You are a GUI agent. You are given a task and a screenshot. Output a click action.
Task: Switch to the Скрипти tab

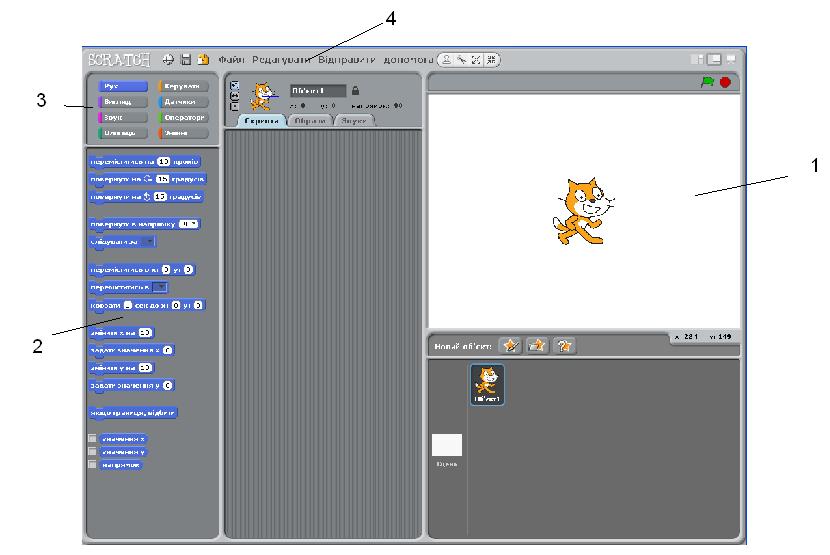261,121
